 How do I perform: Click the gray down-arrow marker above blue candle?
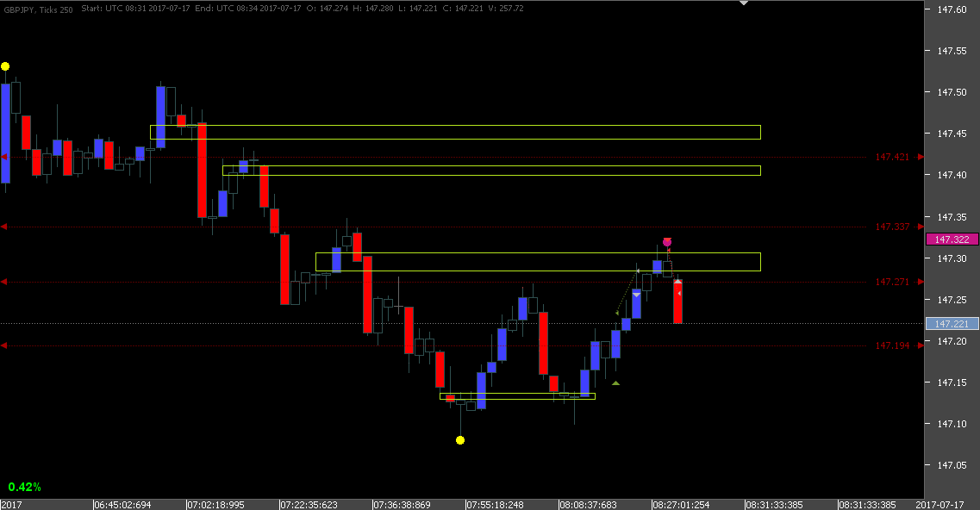[635, 295]
